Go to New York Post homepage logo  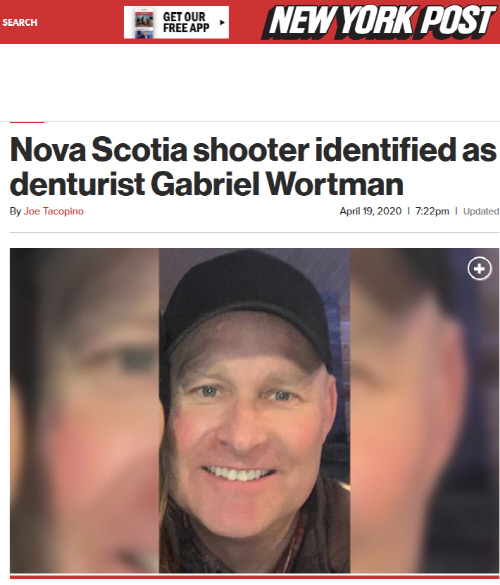381,22
